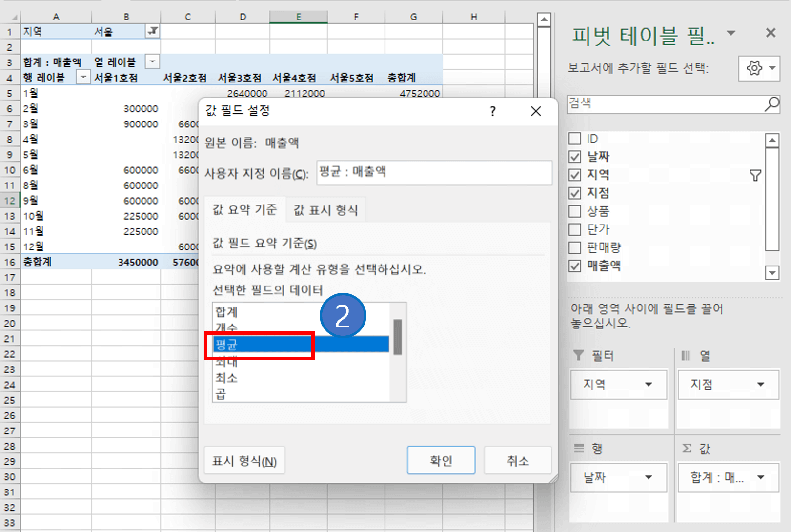Screen dimensions: 791x532
Task: Close the 피벗 테이블 필드 pane
Action: tap(770, 33)
